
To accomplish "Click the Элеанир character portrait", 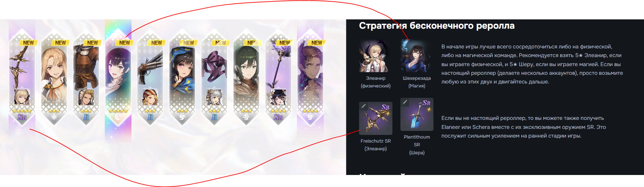I will pos(375,56).
